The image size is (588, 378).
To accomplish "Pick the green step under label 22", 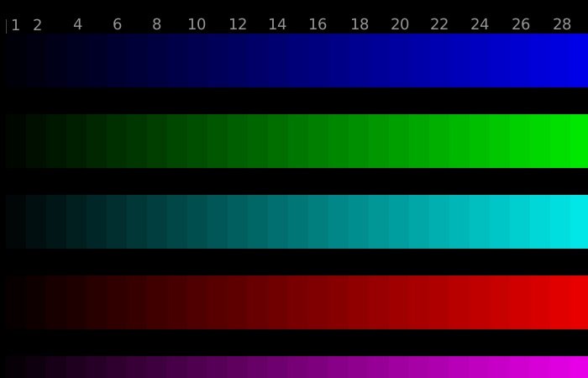I will point(438,141).
